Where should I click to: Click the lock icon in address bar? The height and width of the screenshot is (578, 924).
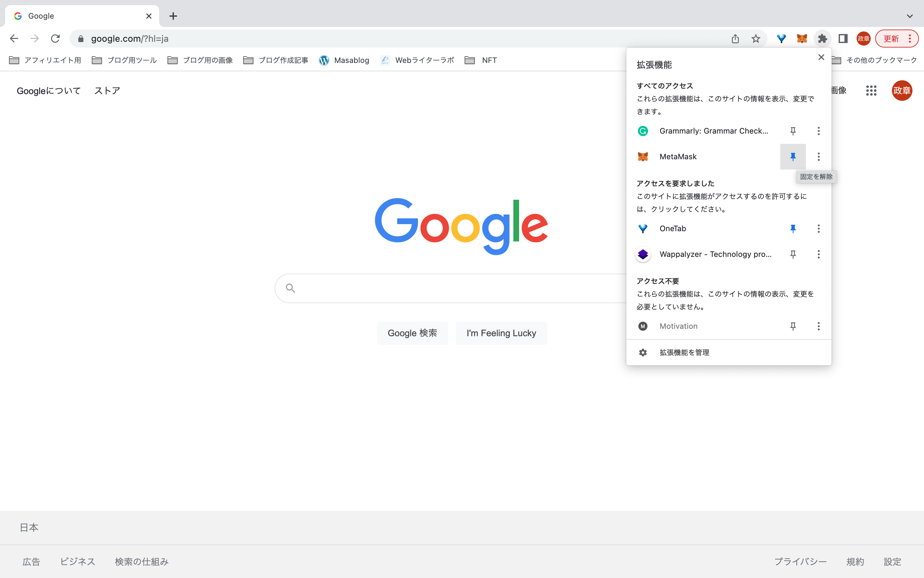pos(81,39)
